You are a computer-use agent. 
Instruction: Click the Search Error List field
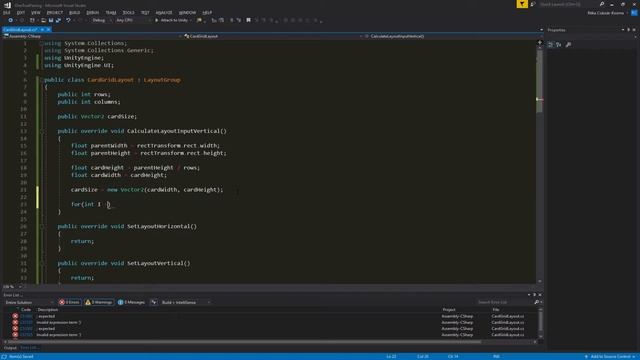pos(505,302)
